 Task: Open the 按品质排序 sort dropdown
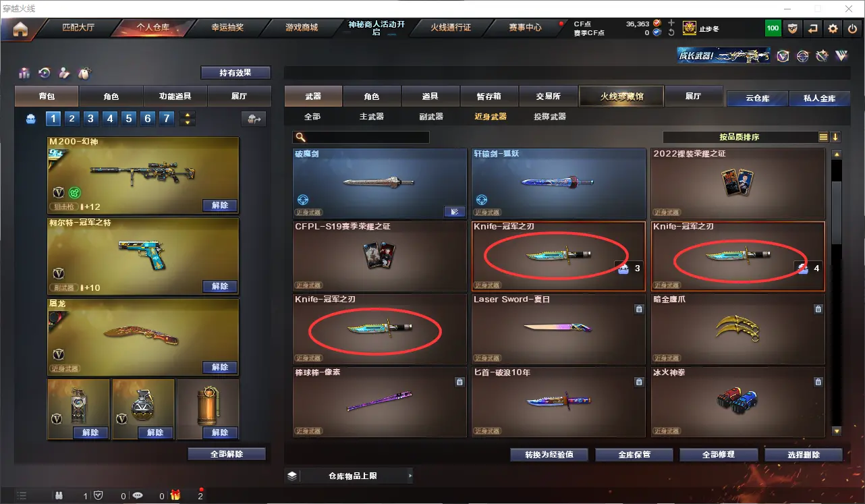pyautogui.click(x=740, y=137)
